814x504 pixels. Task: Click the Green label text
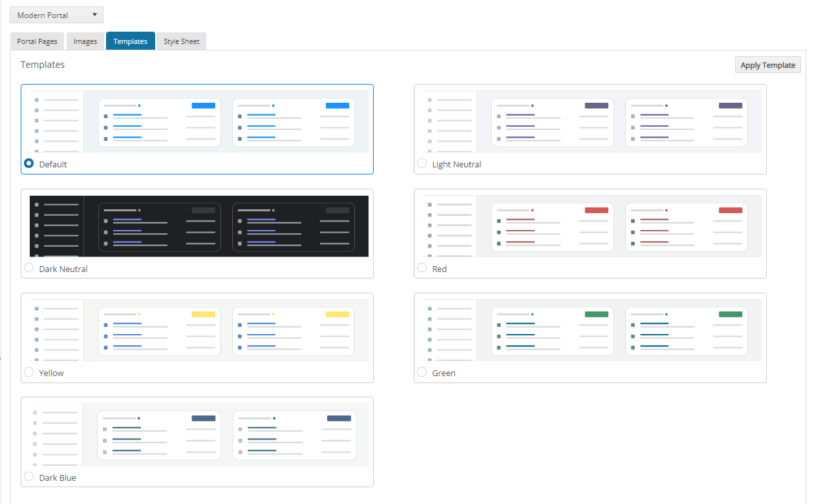tap(444, 373)
